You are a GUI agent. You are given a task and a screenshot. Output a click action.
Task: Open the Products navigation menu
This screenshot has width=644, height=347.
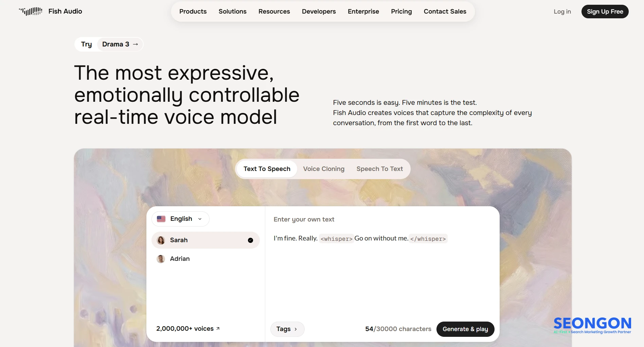pos(193,12)
